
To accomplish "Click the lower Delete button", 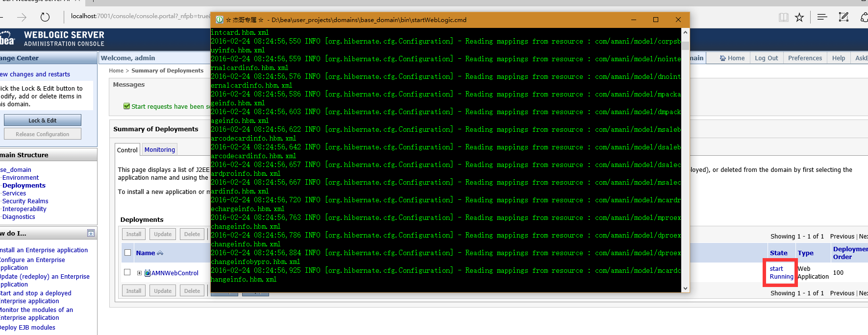I will coord(192,290).
